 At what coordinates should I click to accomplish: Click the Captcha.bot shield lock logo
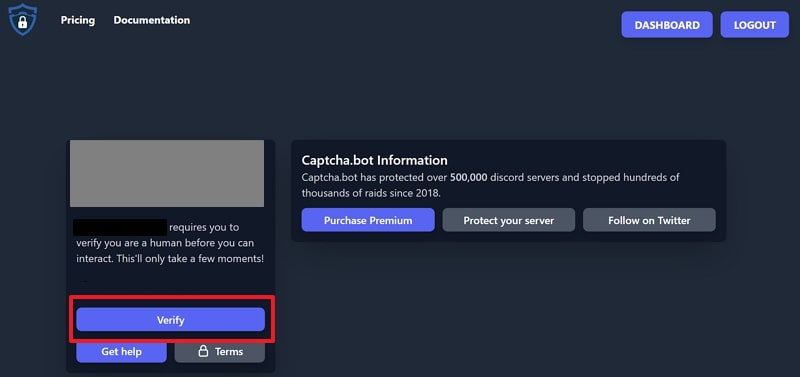(22, 20)
